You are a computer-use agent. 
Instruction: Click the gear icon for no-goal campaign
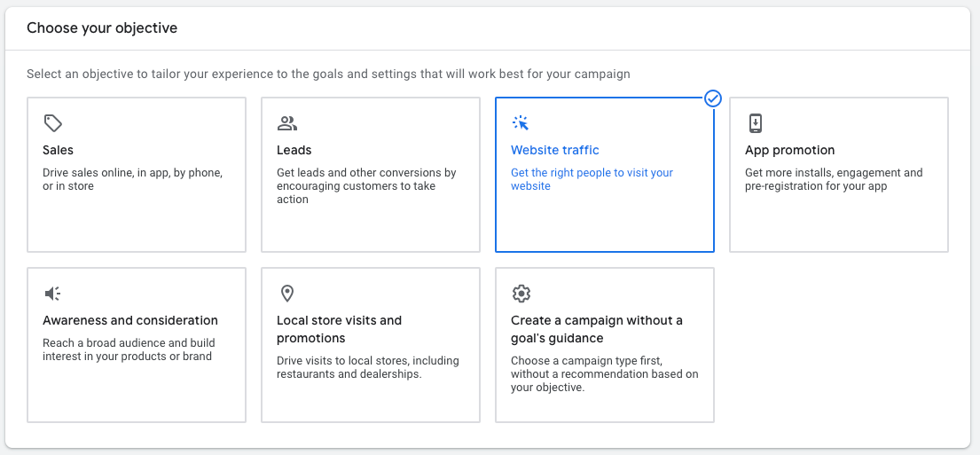coord(521,293)
